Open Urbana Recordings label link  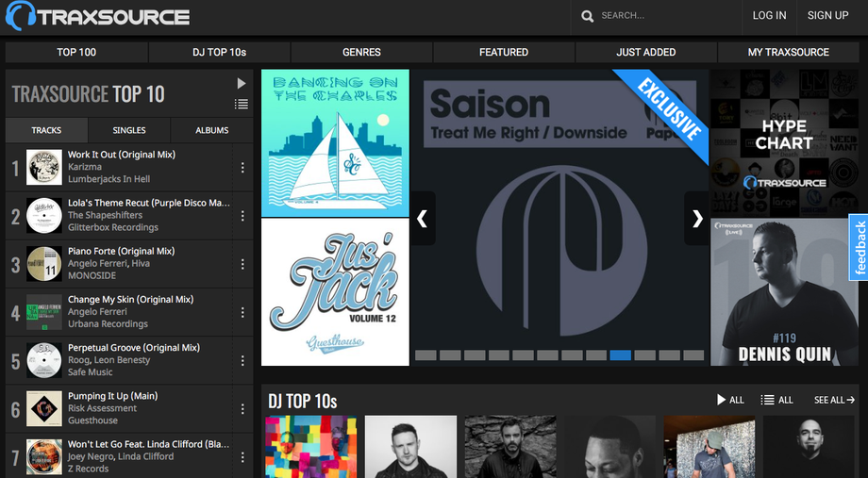pyautogui.click(x=108, y=323)
